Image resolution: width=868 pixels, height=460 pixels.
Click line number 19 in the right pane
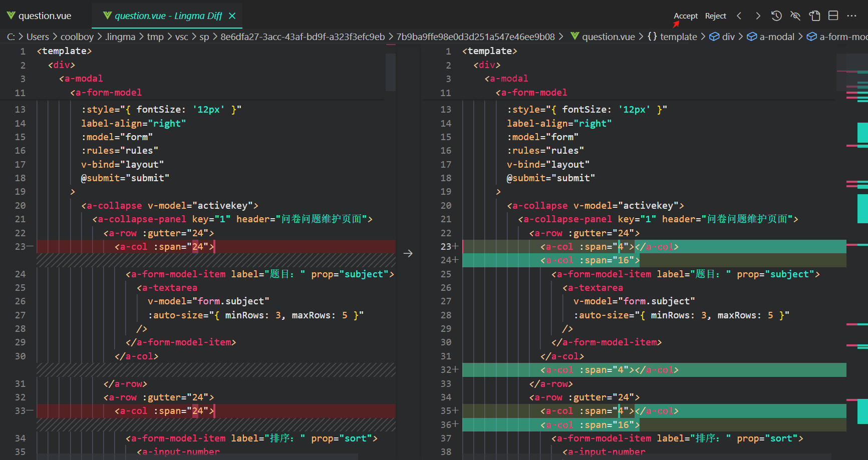click(446, 192)
